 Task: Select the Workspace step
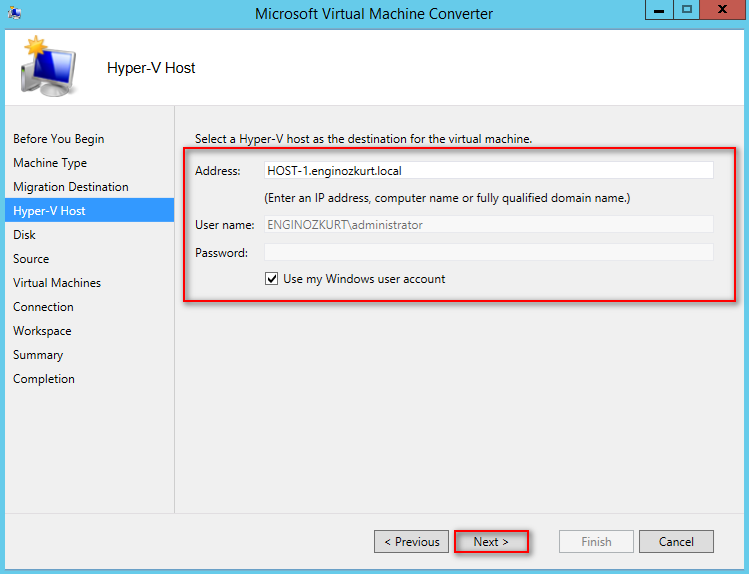tap(42, 331)
